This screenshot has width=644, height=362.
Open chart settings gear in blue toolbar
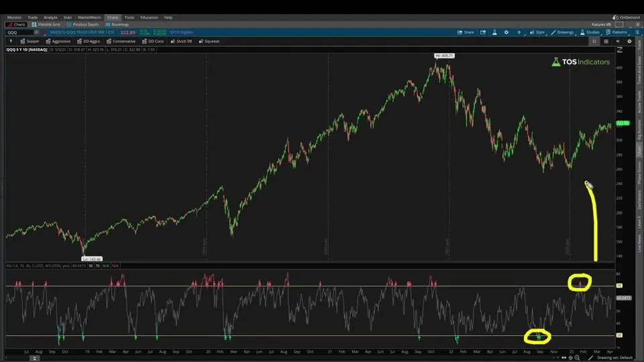pyautogui.click(x=506, y=32)
